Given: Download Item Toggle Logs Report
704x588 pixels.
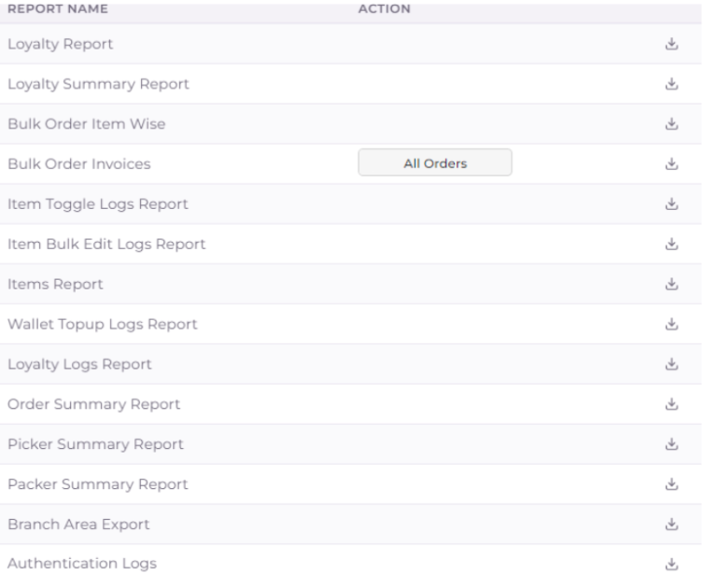Looking at the screenshot, I should click(669, 203).
